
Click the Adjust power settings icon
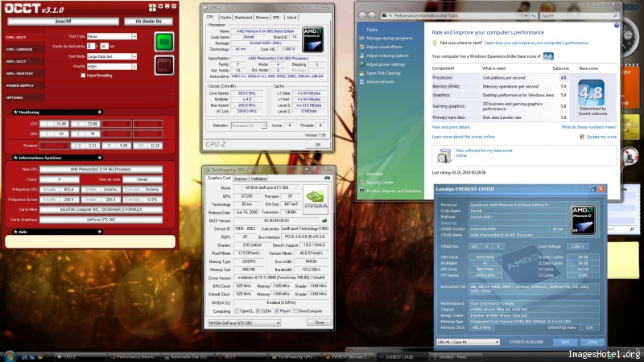361,64
